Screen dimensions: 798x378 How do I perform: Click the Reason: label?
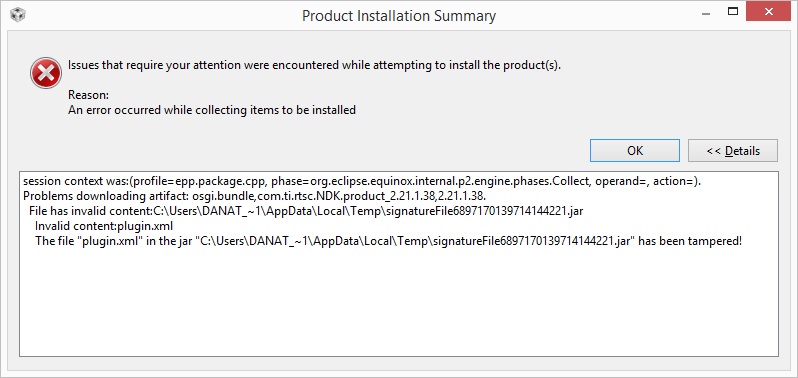pos(89,95)
